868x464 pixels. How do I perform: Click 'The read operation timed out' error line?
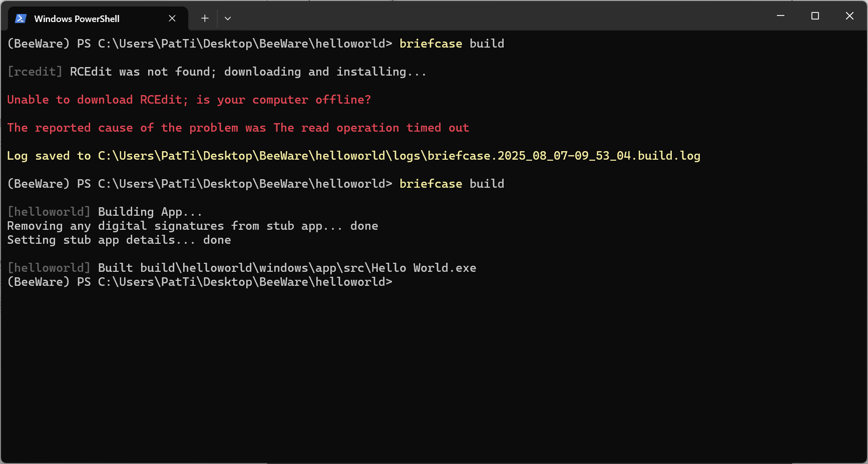click(x=238, y=128)
